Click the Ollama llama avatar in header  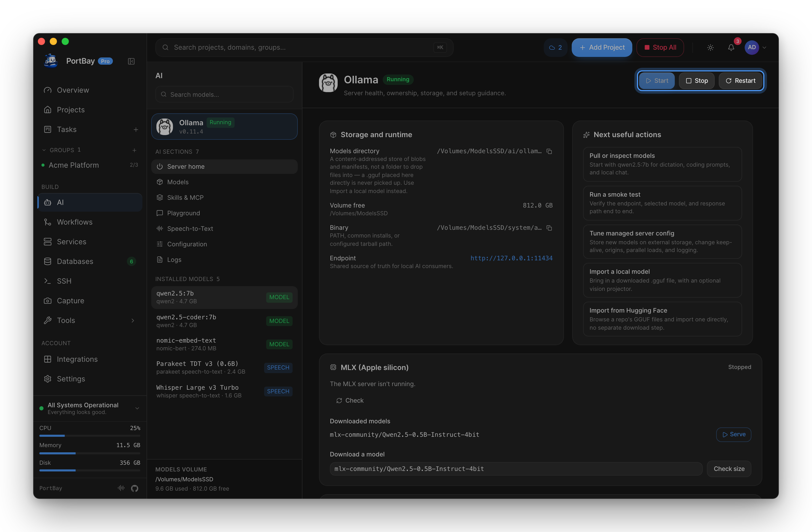328,83
